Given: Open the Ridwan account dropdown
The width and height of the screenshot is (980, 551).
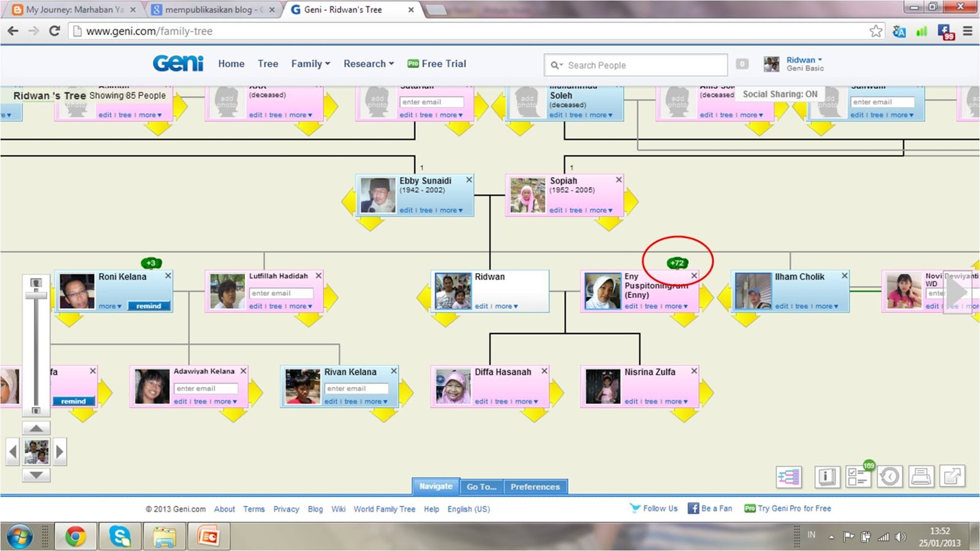Looking at the screenshot, I should click(804, 60).
